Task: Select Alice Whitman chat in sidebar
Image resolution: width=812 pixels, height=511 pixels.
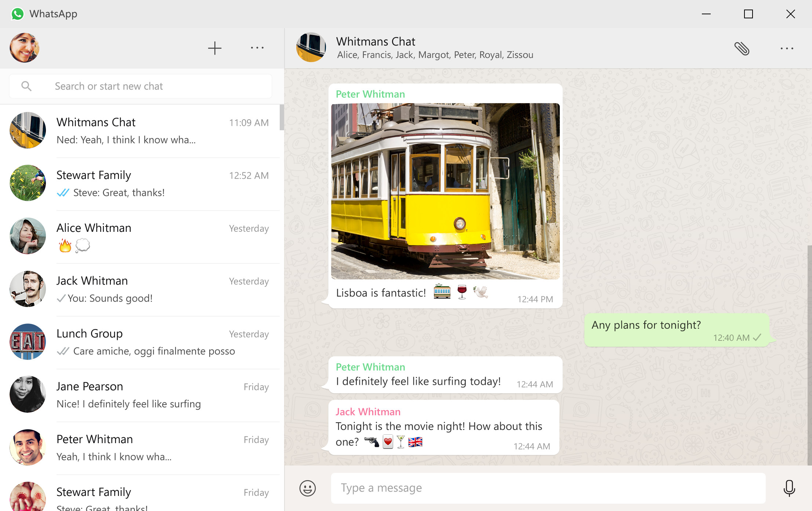Action: (141, 235)
